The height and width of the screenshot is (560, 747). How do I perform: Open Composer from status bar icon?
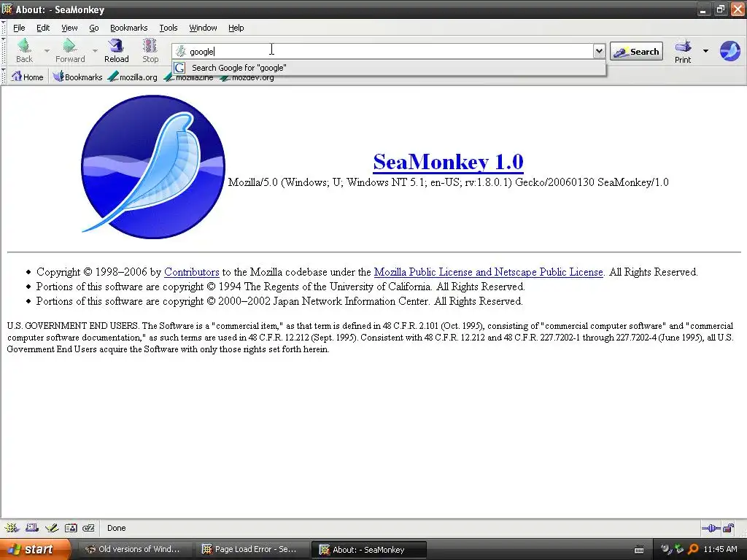pos(52,528)
